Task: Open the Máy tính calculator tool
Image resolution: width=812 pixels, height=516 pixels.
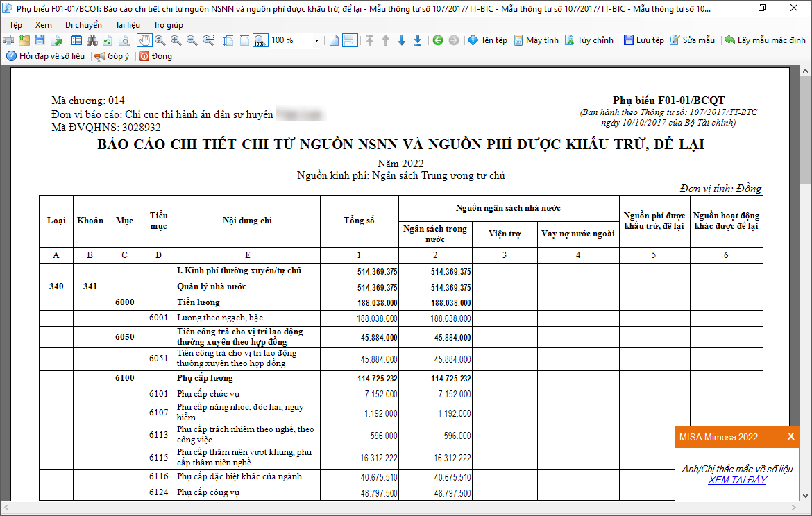Action: (x=536, y=40)
